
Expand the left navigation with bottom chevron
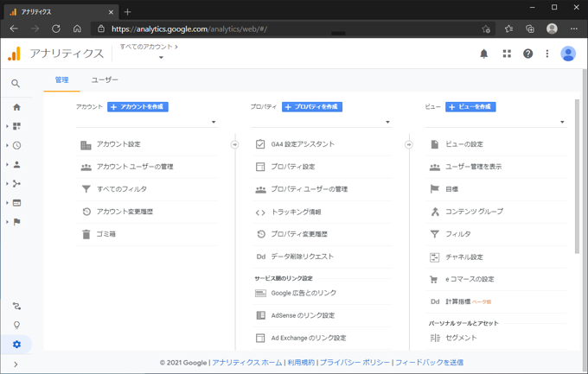(16, 364)
